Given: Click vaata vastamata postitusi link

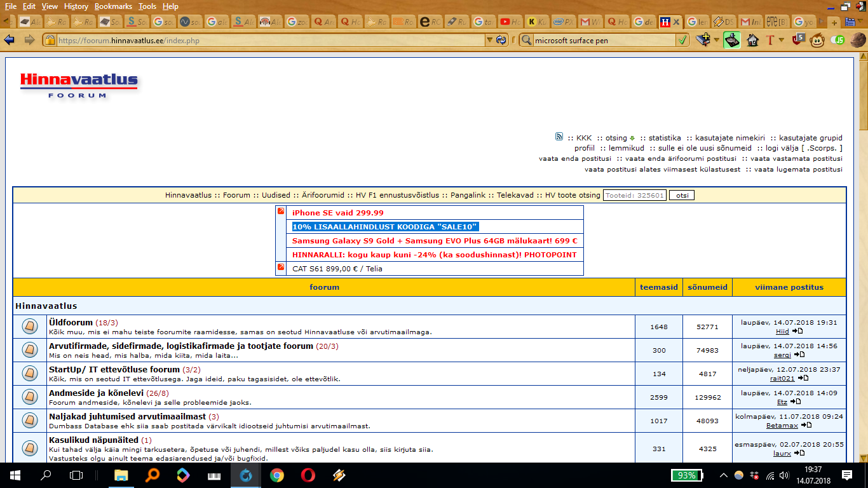Looking at the screenshot, I should (796, 158).
